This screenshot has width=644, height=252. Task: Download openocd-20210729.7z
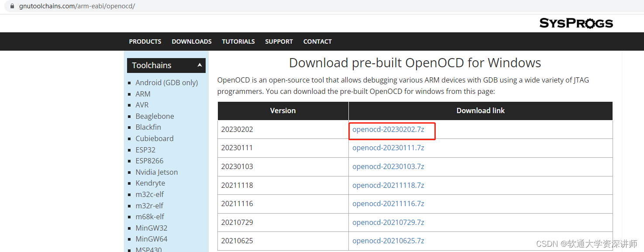click(x=388, y=222)
